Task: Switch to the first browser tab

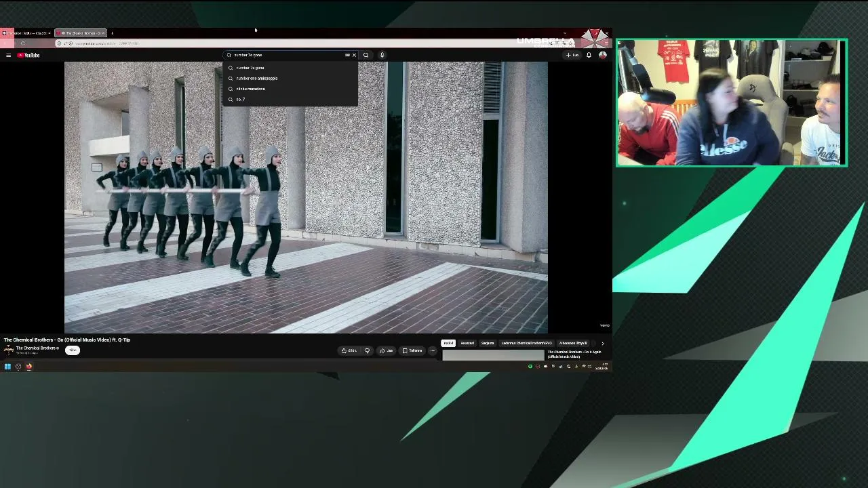Action: pyautogui.click(x=26, y=33)
